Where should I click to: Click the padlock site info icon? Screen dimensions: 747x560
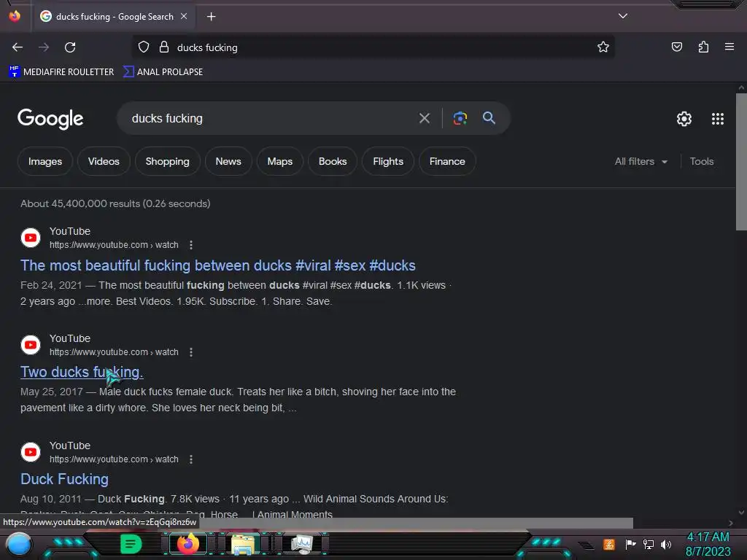(x=164, y=47)
